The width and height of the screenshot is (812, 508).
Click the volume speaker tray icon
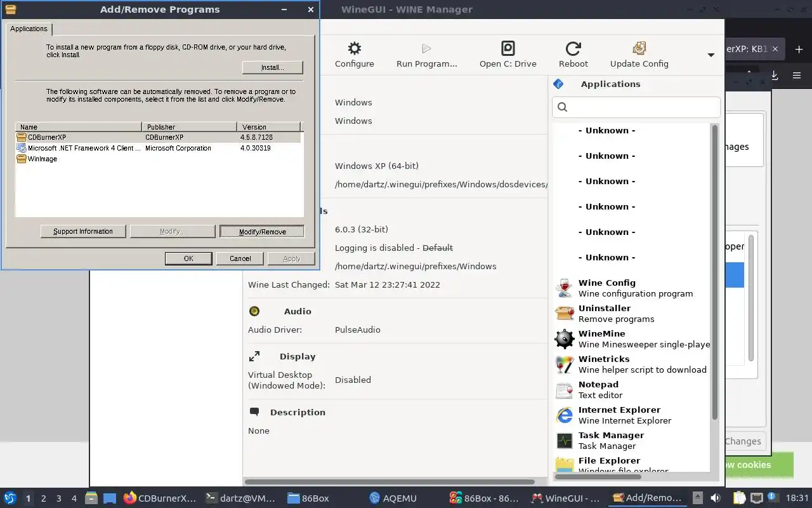pos(716,498)
